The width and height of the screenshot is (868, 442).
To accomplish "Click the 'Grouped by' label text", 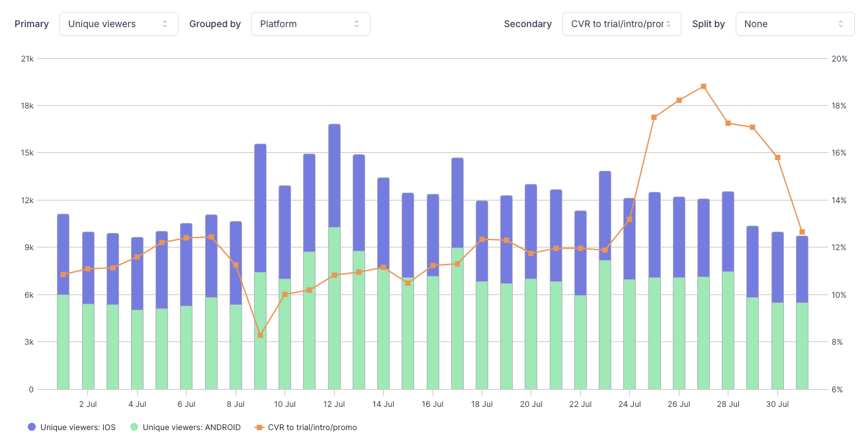I will point(215,24).
